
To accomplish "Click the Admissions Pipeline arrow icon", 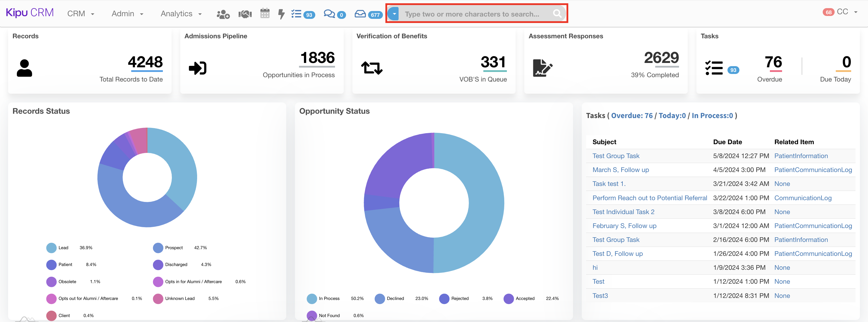I will click(x=197, y=68).
